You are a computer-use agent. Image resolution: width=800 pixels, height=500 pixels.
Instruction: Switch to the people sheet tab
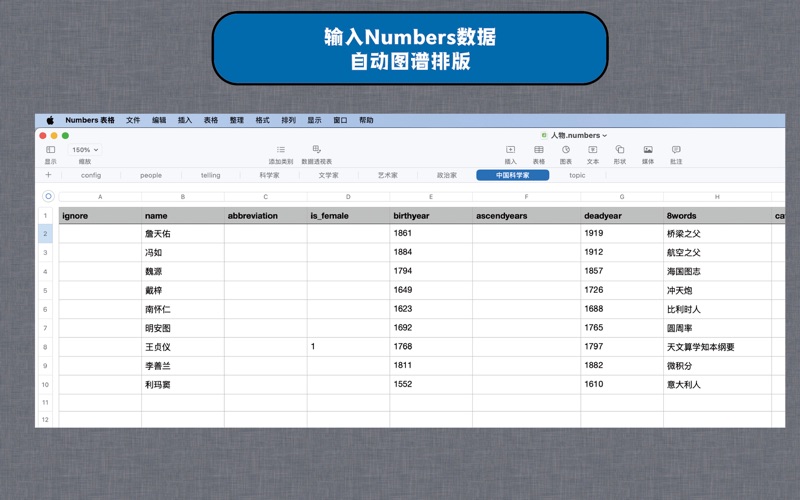[x=151, y=175]
